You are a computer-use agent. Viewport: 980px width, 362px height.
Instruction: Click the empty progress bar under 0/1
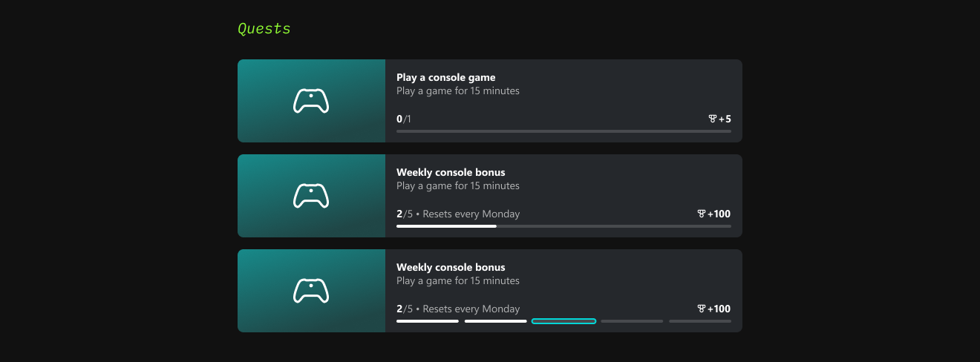[563, 131]
